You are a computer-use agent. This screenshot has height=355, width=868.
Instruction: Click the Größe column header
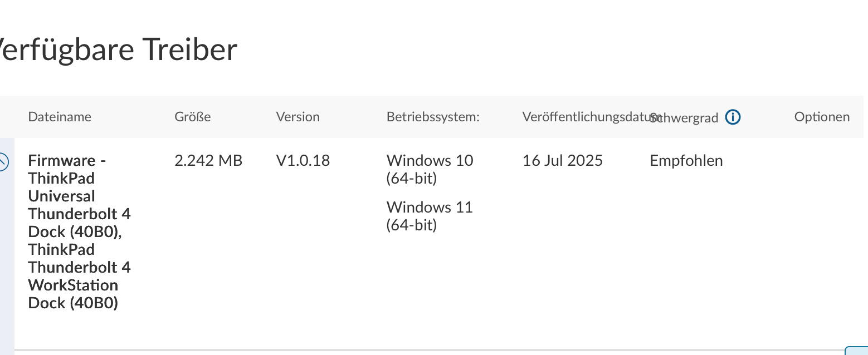click(193, 117)
